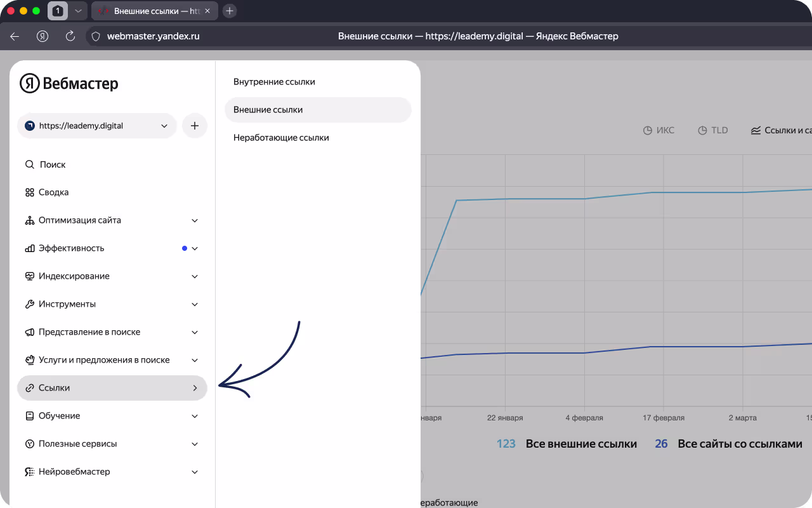Image resolution: width=812 pixels, height=508 pixels.
Task: Expand Оптимизация сайта with its chevron
Action: 195,220
